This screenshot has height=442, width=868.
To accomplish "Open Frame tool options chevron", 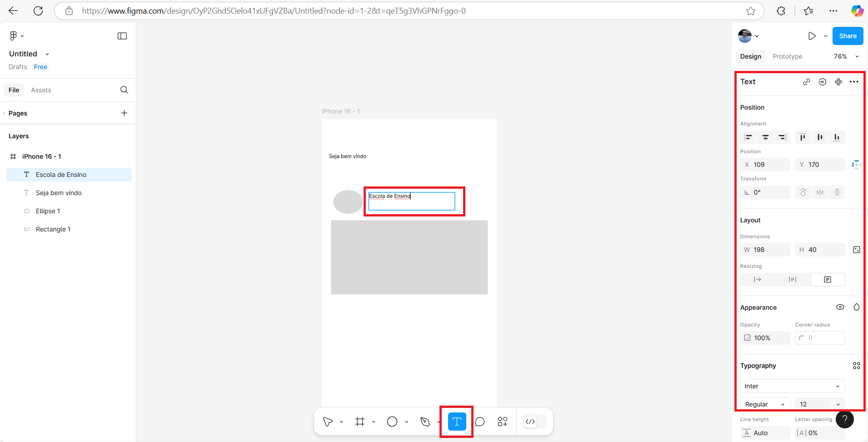I will pos(374,422).
